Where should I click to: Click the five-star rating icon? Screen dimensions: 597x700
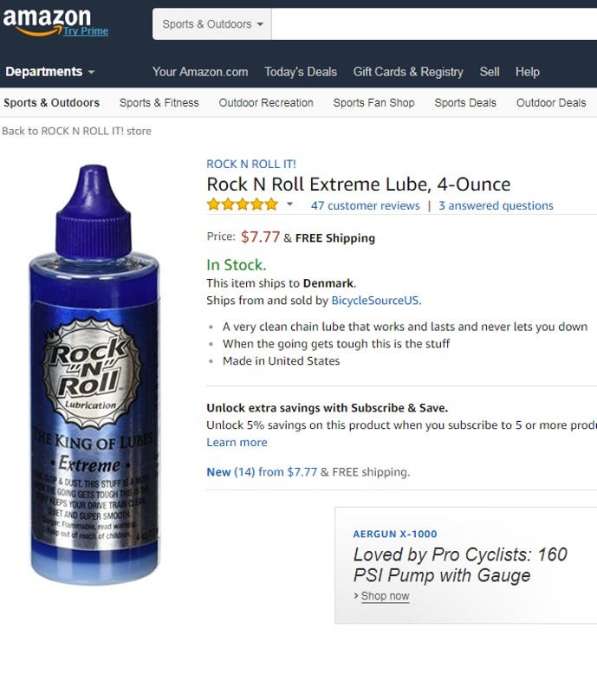(x=242, y=205)
